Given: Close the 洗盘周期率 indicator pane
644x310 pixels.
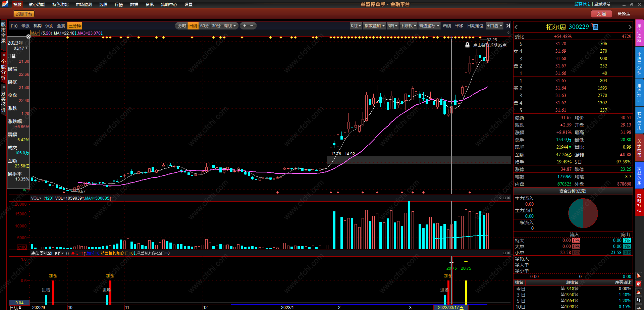Looking at the screenshot, I should (508, 253).
